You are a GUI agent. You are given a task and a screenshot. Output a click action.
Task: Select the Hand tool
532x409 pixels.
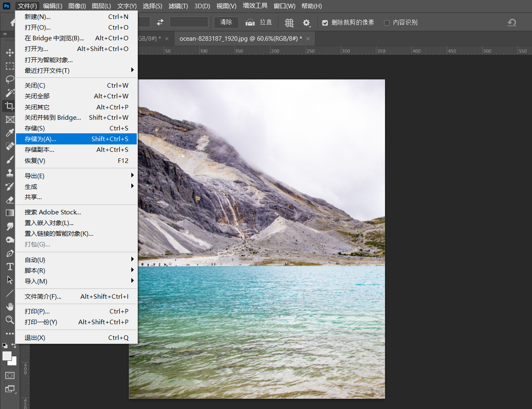10,307
